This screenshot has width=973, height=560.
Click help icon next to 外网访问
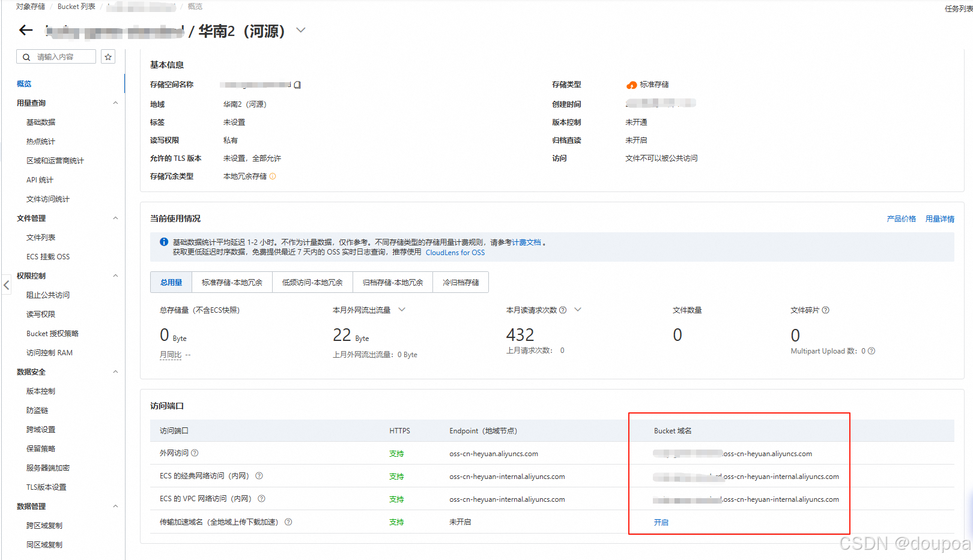[195, 453]
